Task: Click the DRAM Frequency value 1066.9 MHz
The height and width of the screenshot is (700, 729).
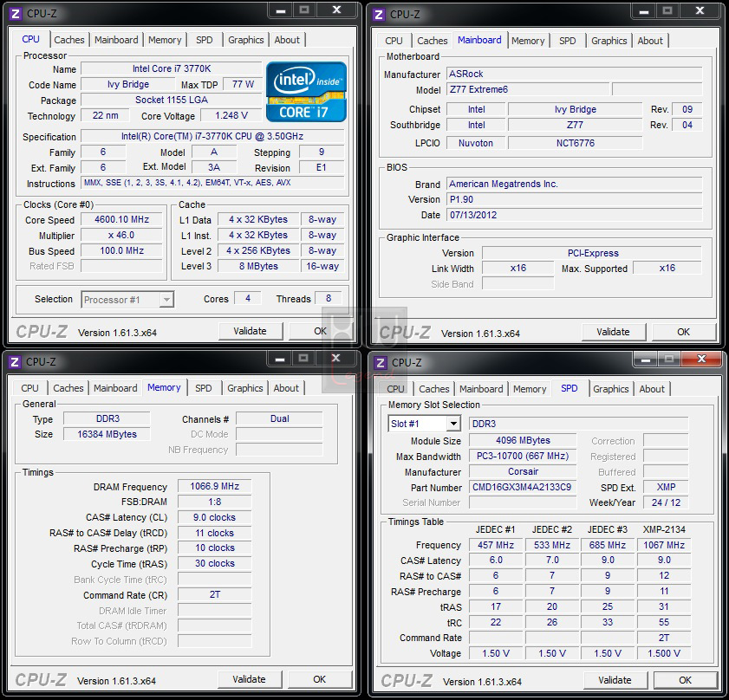Action: pyautogui.click(x=215, y=487)
